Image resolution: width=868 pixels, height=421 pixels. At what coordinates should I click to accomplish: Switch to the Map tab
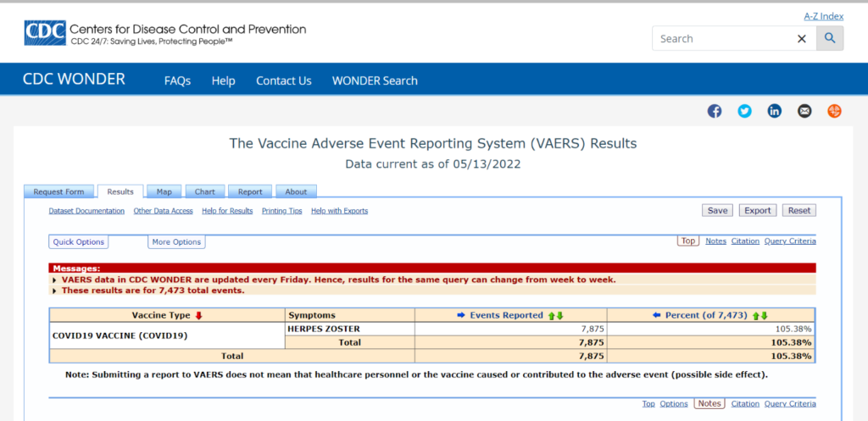(x=164, y=192)
